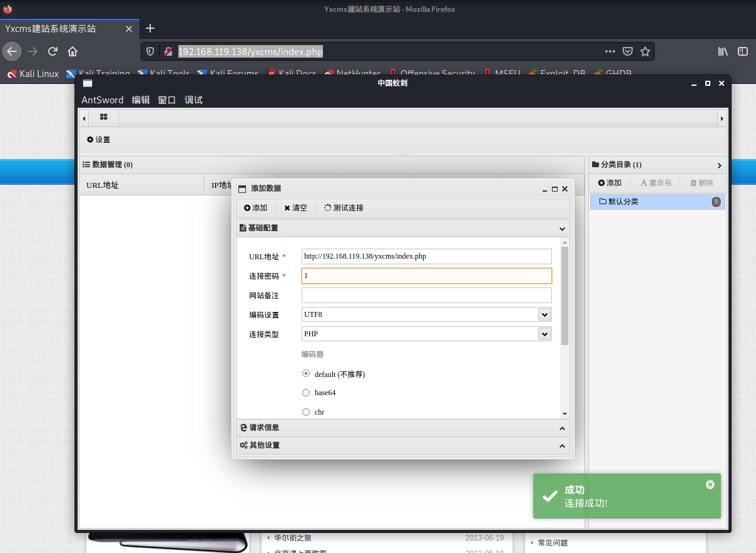756x553 pixels.
Task: Expand the 请求信息 section
Action: (404, 428)
